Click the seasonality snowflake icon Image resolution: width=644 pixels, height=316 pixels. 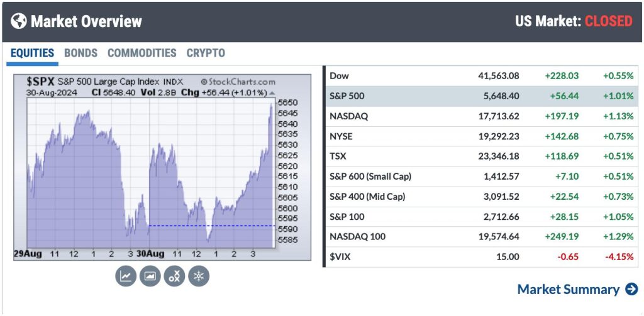pos(199,276)
